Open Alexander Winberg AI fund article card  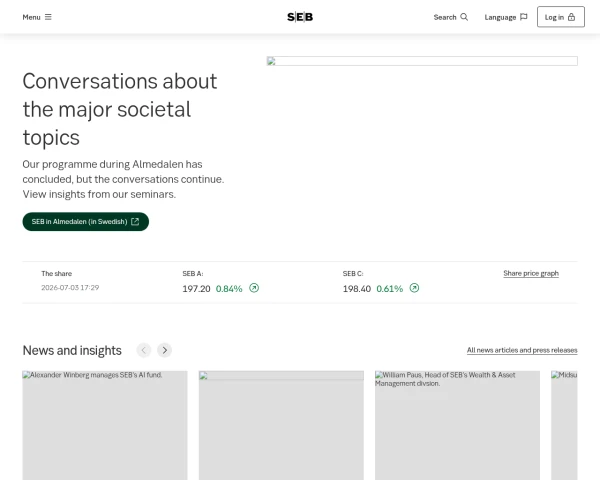[105, 425]
